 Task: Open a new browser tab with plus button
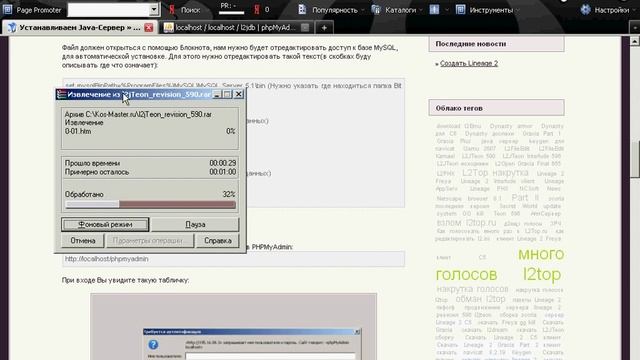324,28
